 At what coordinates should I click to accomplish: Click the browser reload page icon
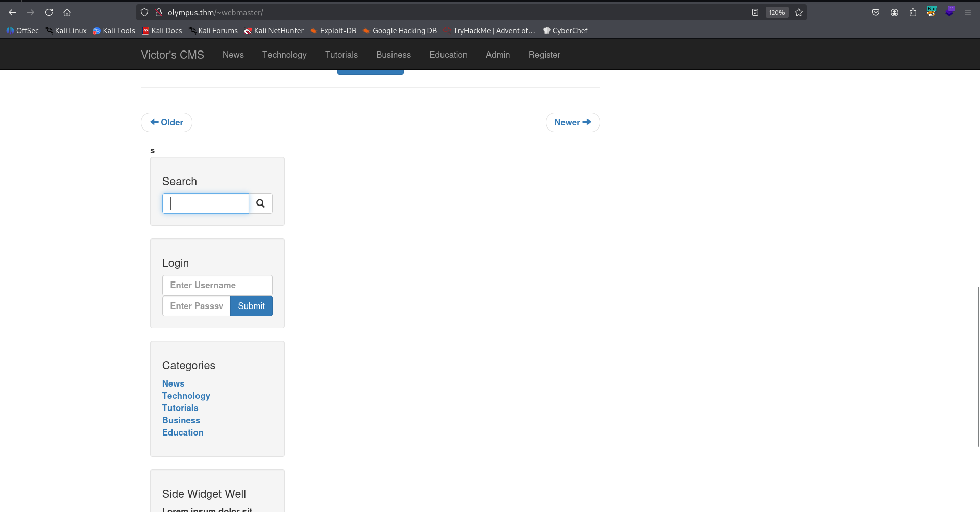coord(49,12)
